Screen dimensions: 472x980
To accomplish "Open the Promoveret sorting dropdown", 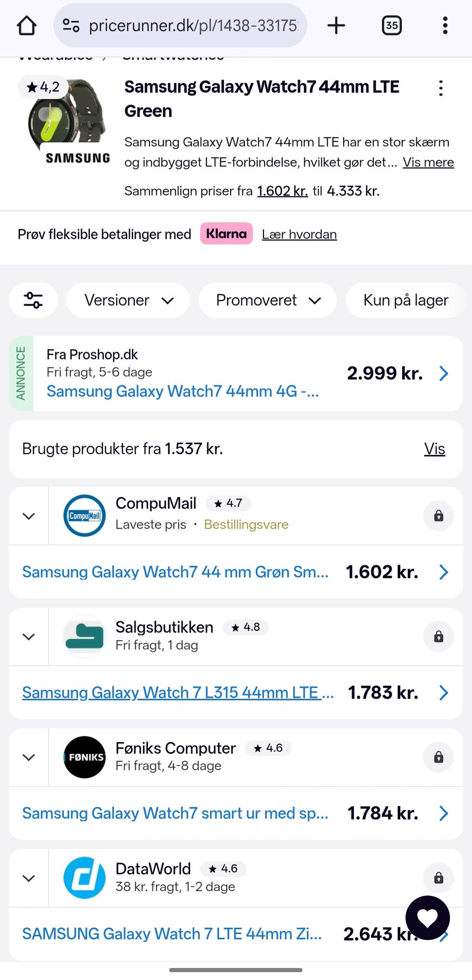I will 267,300.
